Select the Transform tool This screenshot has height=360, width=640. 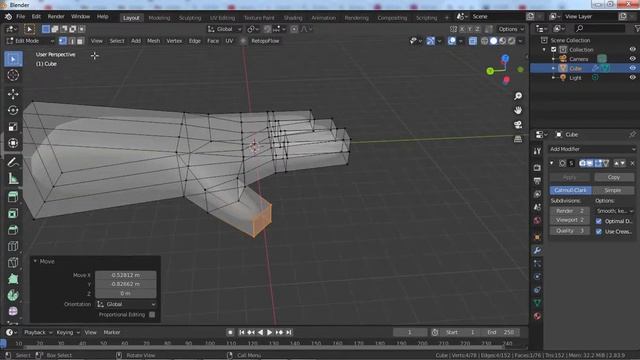(x=13, y=143)
